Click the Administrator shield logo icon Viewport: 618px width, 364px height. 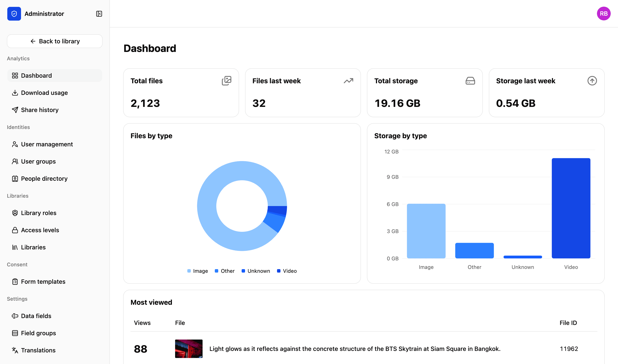click(x=14, y=14)
